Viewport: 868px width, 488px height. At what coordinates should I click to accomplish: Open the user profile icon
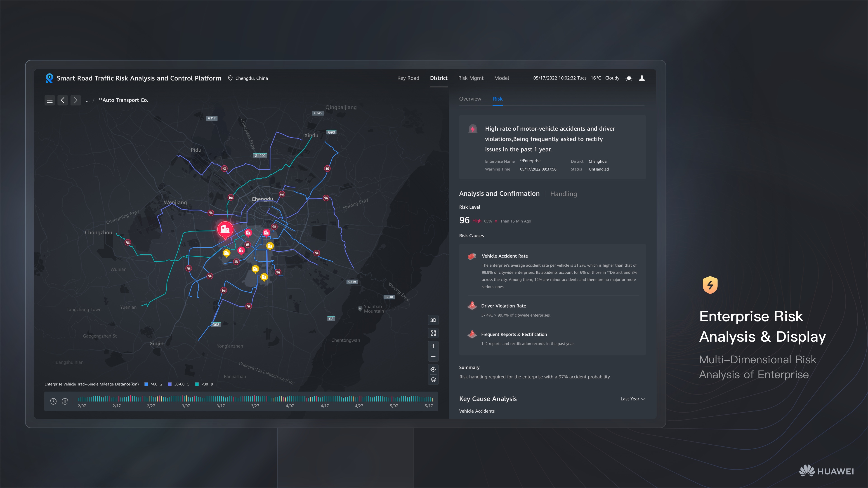click(x=642, y=78)
